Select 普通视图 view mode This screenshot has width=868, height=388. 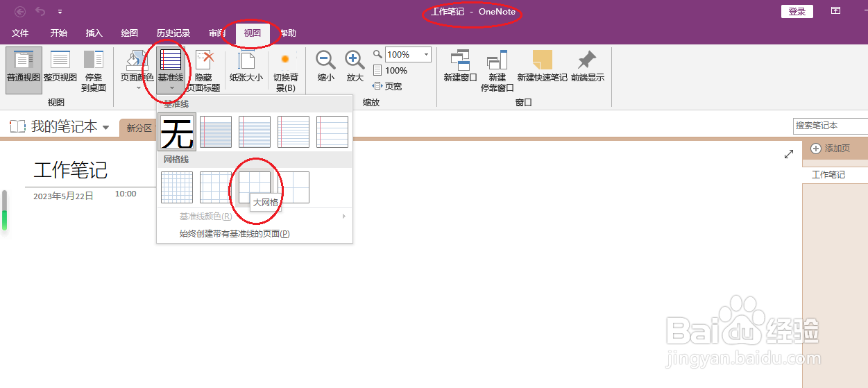(24, 70)
